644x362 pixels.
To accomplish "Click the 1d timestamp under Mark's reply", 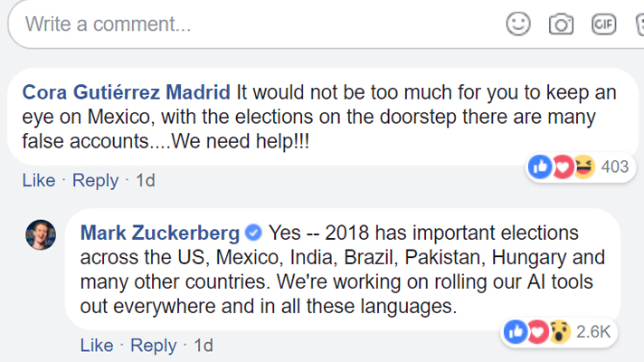I will pos(203,345).
